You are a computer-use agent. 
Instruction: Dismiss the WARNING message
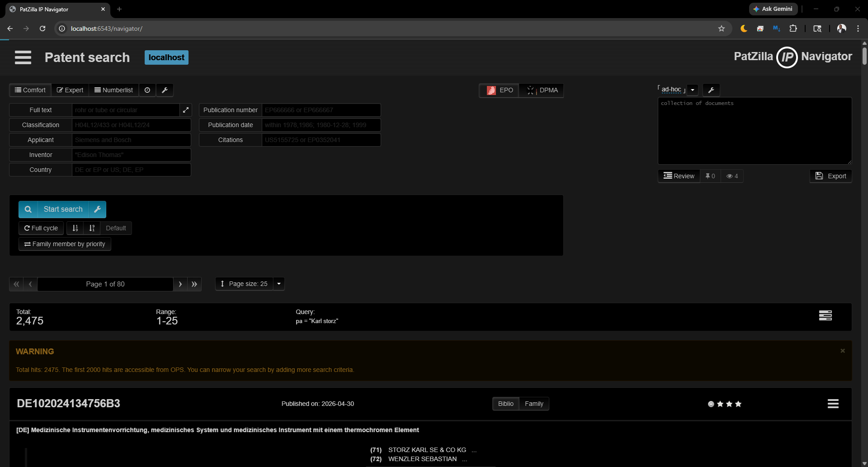843,351
